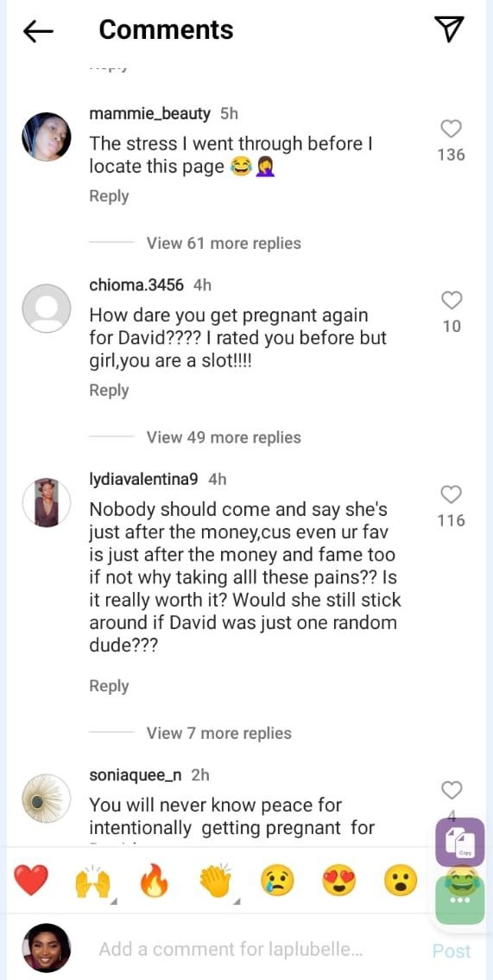Expand View 7 more replies
Image resolution: width=493 pixels, height=980 pixels.
(219, 733)
